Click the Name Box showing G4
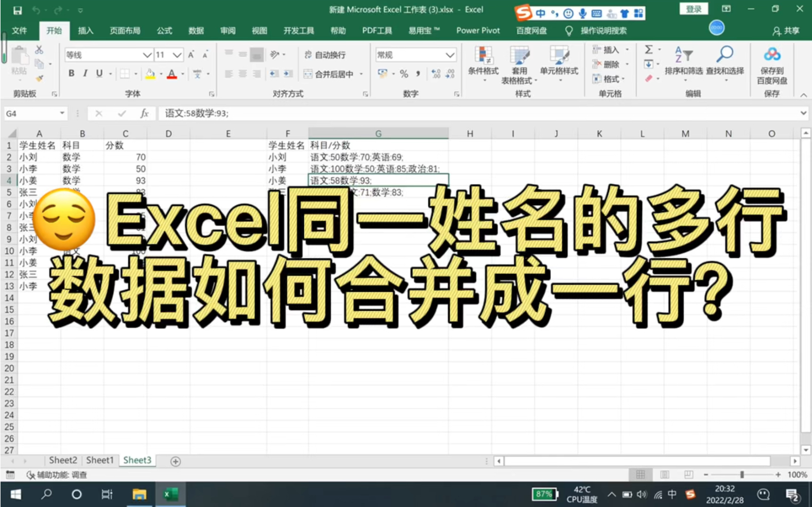This screenshot has width=812, height=507. [35, 113]
